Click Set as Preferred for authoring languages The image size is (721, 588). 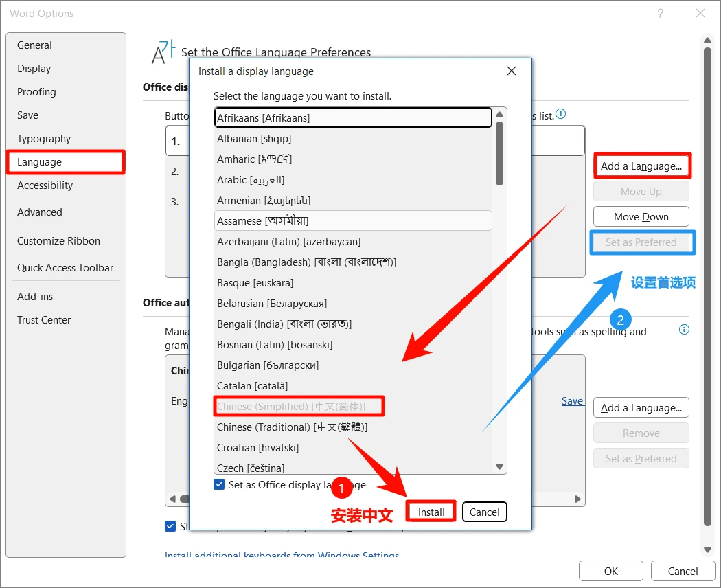(641, 459)
